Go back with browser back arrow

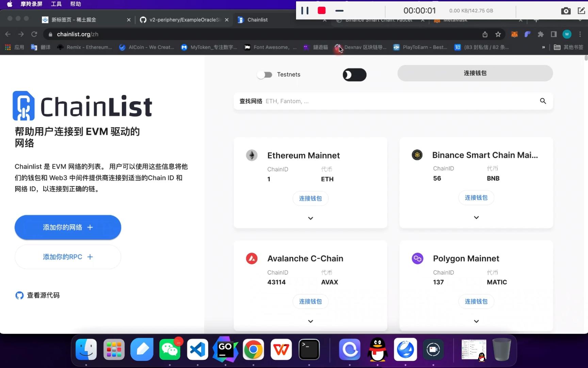[8, 34]
